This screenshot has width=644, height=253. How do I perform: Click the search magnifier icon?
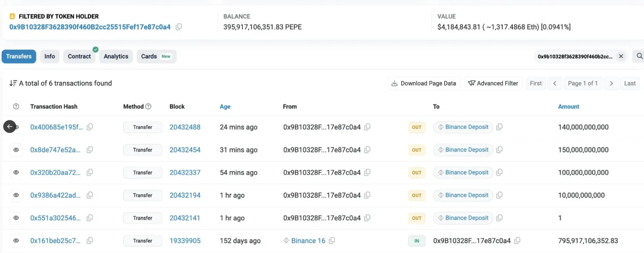(x=639, y=56)
